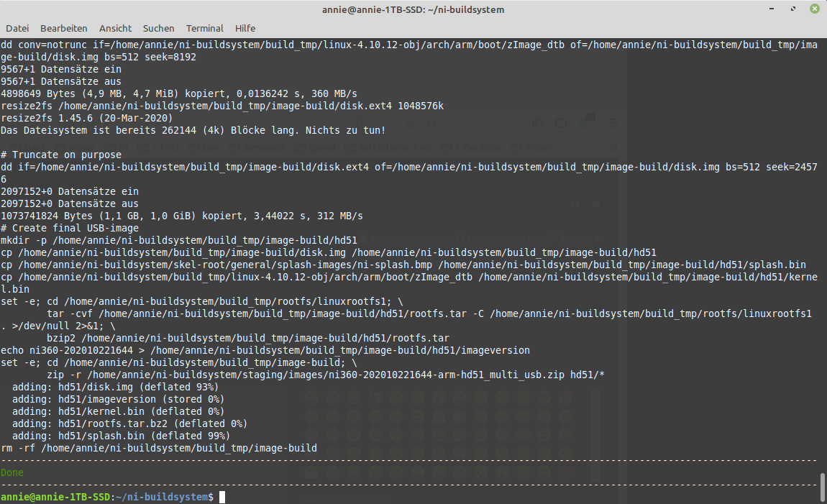827x504 pixels.
Task: Click the 'adding: hd51/disk.img' output line
Action: coord(115,387)
